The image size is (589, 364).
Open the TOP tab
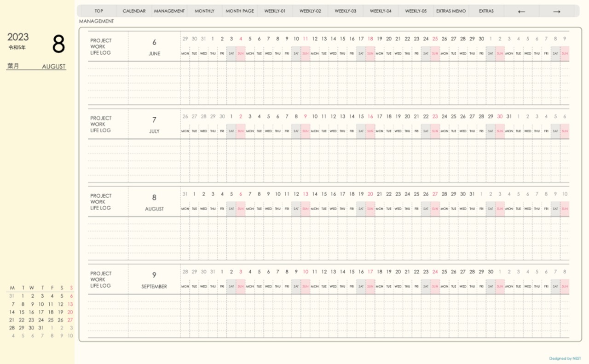pyautogui.click(x=99, y=11)
